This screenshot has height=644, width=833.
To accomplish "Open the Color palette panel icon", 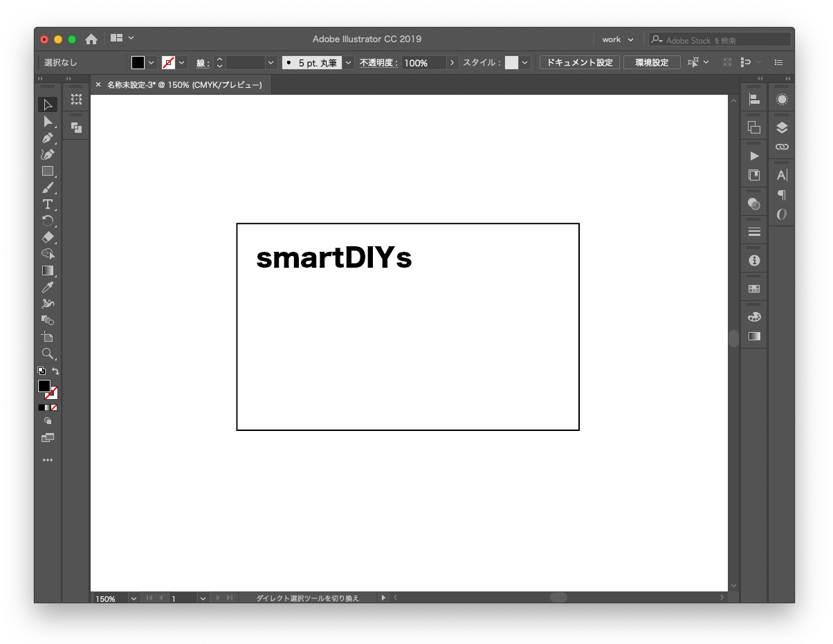I will pyautogui.click(x=754, y=317).
